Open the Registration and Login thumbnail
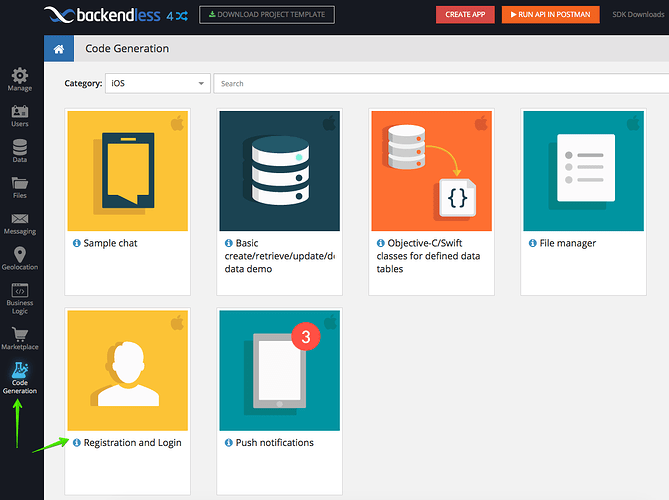Image resolution: width=669 pixels, height=500 pixels. (x=128, y=370)
